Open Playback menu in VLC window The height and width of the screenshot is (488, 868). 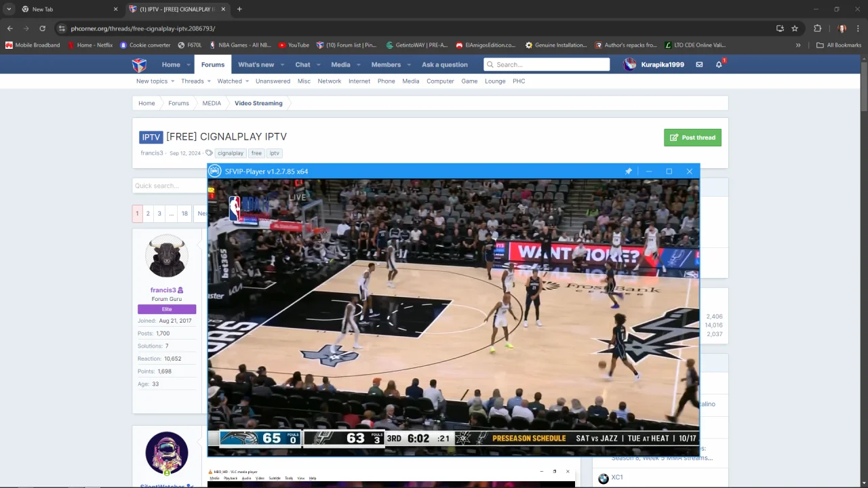(231, 479)
